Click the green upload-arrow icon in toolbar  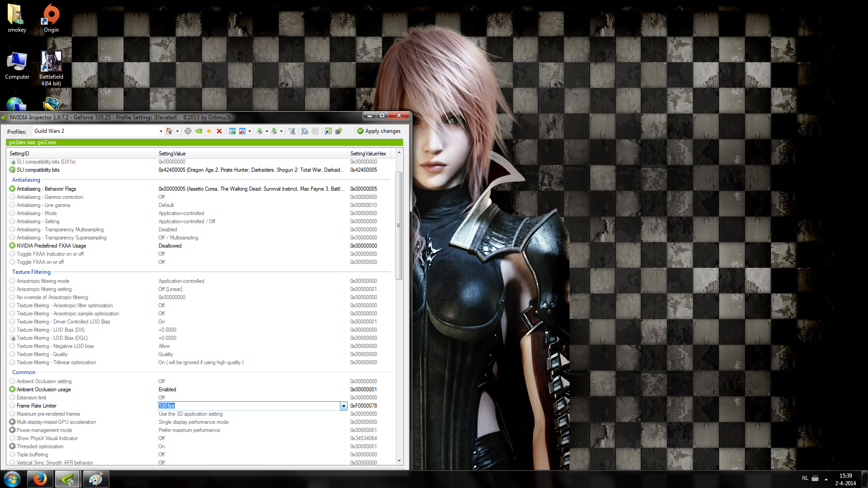pos(338,131)
